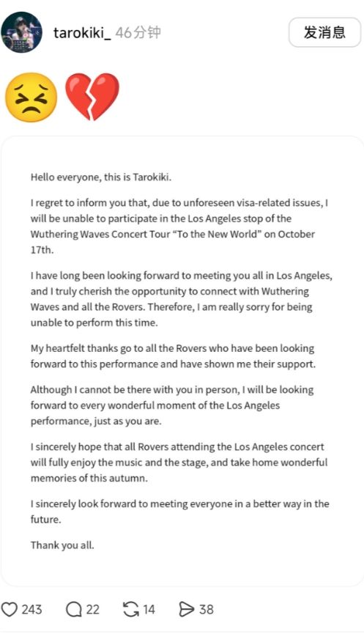Like the post with the heart icon
Viewport: 364px width, 637px height.
click(10, 609)
